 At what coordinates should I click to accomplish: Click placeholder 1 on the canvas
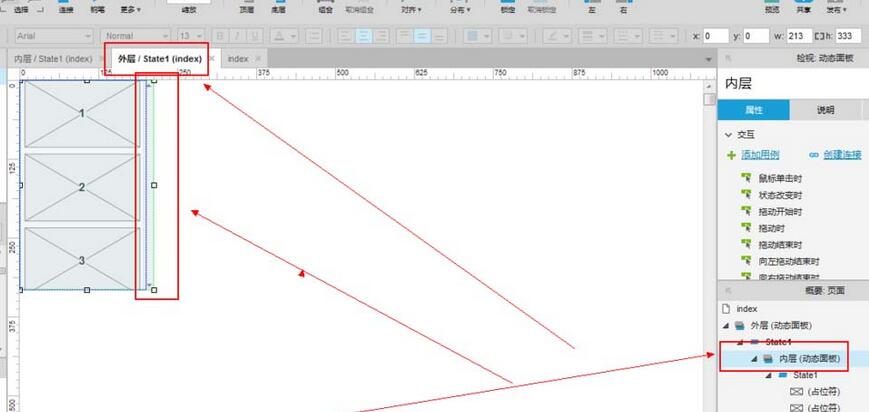click(x=82, y=114)
